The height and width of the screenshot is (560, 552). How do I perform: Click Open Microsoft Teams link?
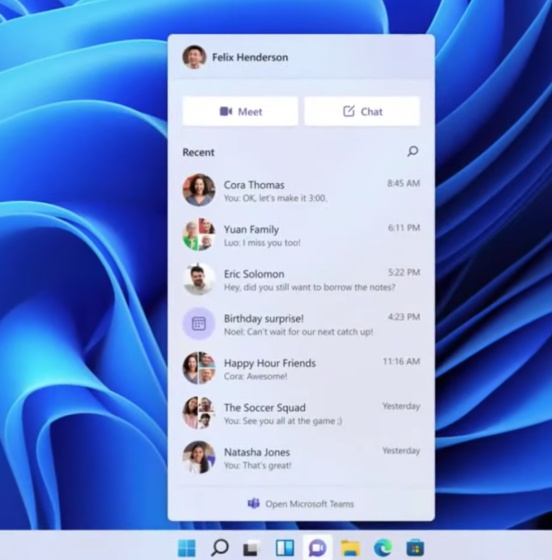[x=301, y=504]
